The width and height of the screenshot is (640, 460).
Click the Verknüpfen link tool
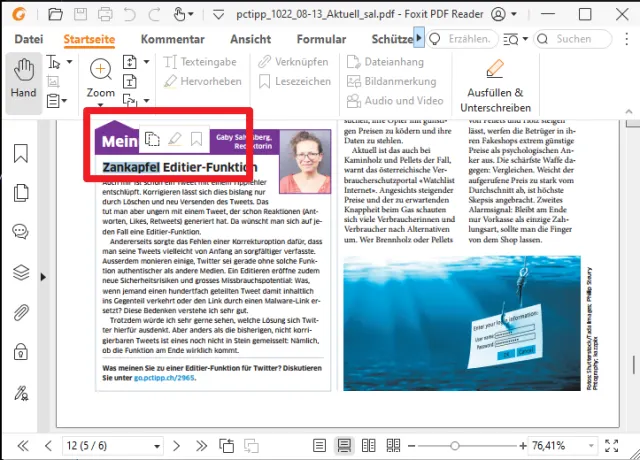(x=293, y=62)
